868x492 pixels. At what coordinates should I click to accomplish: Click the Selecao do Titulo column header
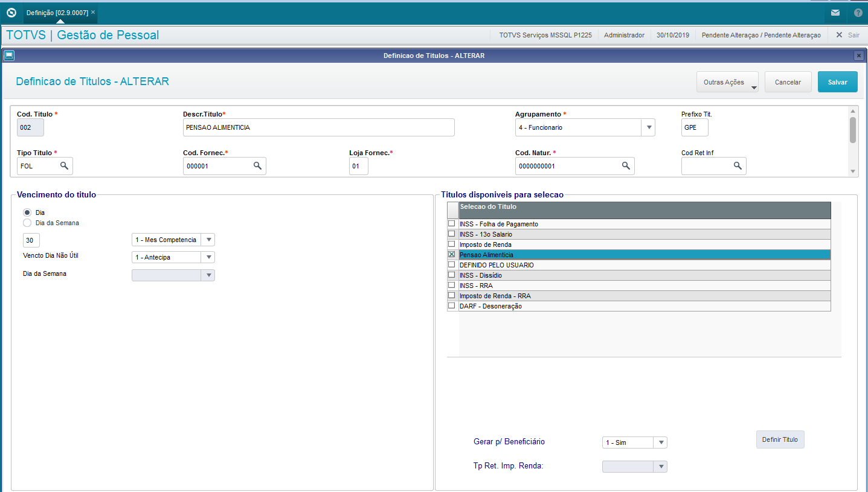coord(645,210)
